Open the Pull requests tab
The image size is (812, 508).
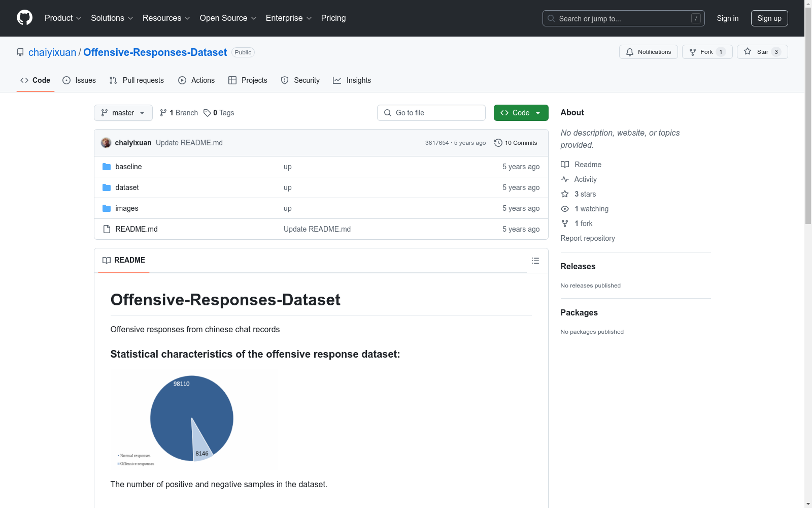137,80
